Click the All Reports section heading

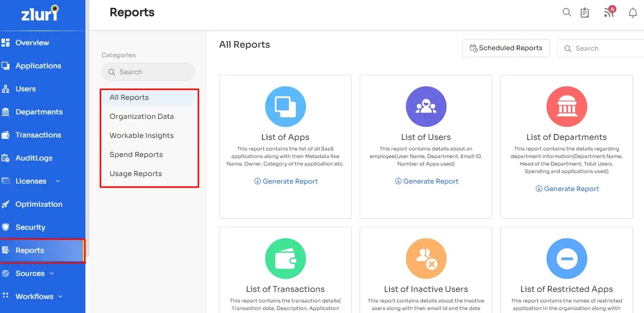click(x=245, y=45)
